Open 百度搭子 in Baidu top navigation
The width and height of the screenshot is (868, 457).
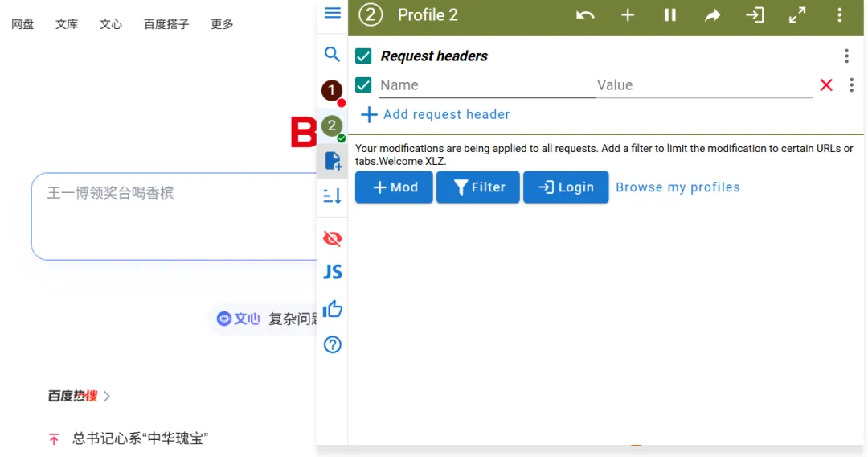(x=166, y=24)
